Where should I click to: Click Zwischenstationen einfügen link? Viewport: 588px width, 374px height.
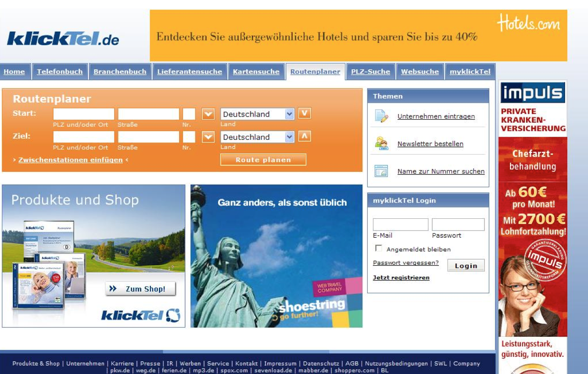(x=71, y=160)
